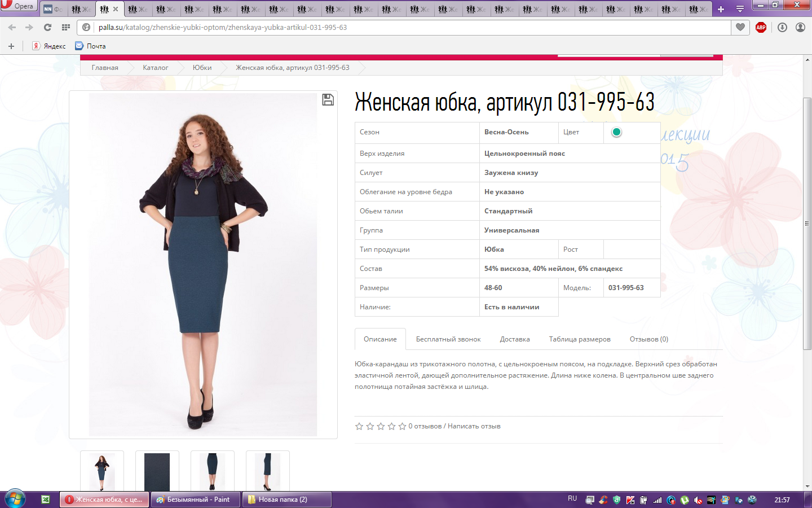This screenshot has height=508, width=812.
Task: Go back with the back arrow
Action: [x=12, y=27]
